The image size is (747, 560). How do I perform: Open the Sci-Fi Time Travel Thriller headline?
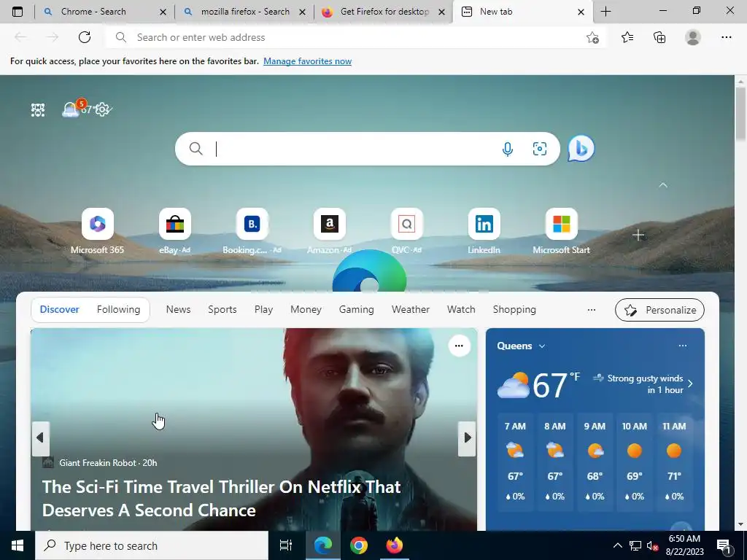[x=222, y=498]
